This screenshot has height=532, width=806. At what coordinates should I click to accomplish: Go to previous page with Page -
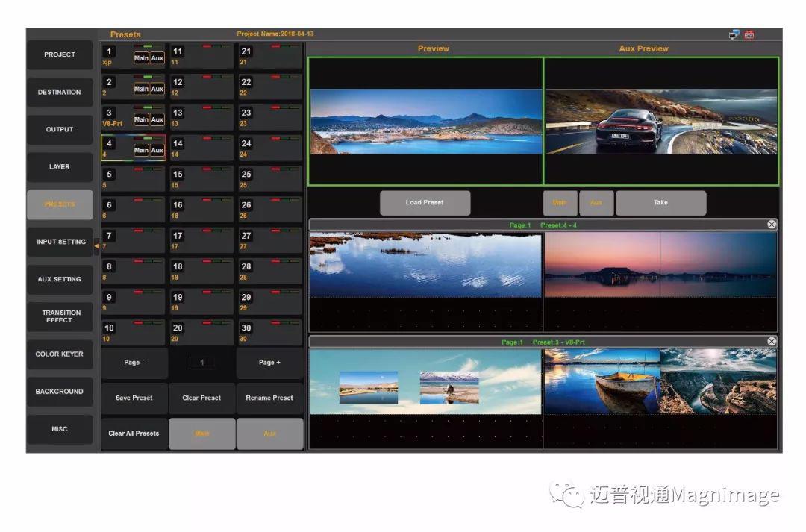[x=134, y=363]
